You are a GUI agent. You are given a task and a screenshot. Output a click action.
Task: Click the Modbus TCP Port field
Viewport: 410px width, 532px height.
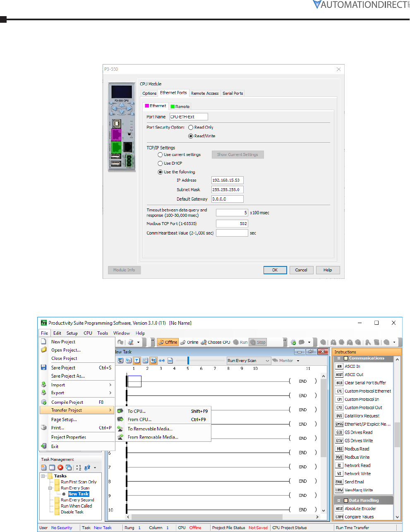232,224
